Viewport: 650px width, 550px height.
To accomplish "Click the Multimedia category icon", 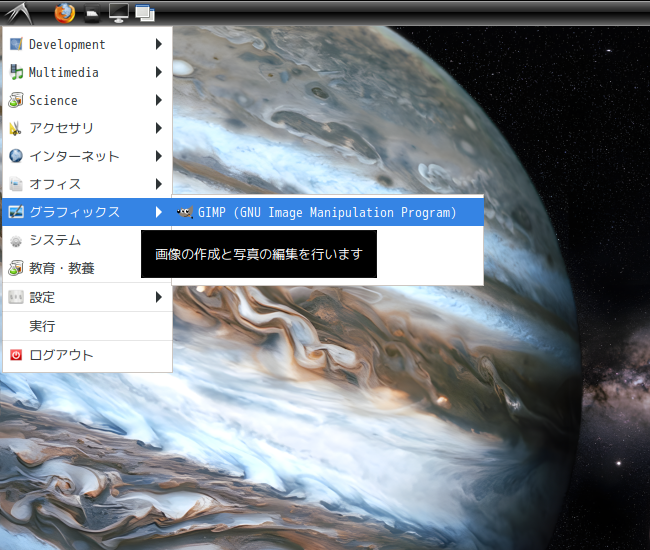I will tap(16, 72).
